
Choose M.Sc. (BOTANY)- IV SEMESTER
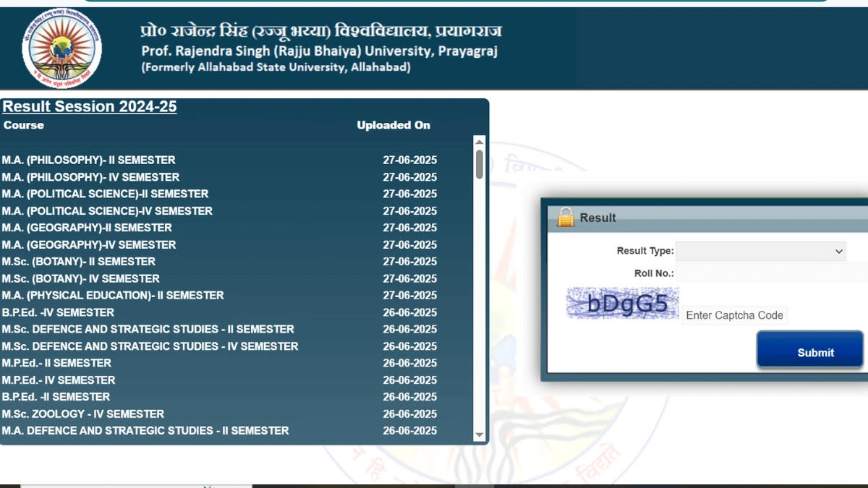(x=80, y=278)
